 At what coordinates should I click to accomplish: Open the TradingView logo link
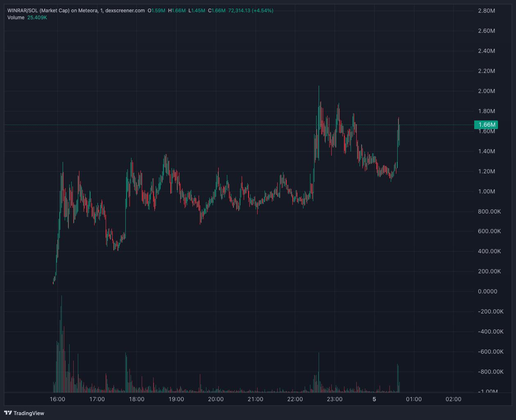click(24, 413)
